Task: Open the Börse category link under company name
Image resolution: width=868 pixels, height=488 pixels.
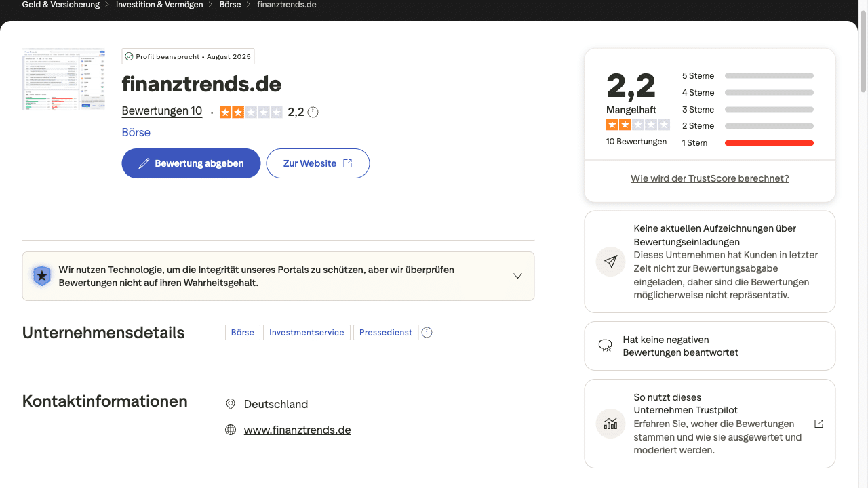Action: pos(136,132)
